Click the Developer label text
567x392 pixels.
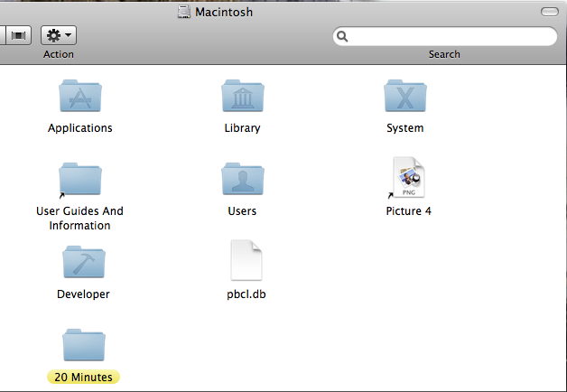[x=83, y=294]
